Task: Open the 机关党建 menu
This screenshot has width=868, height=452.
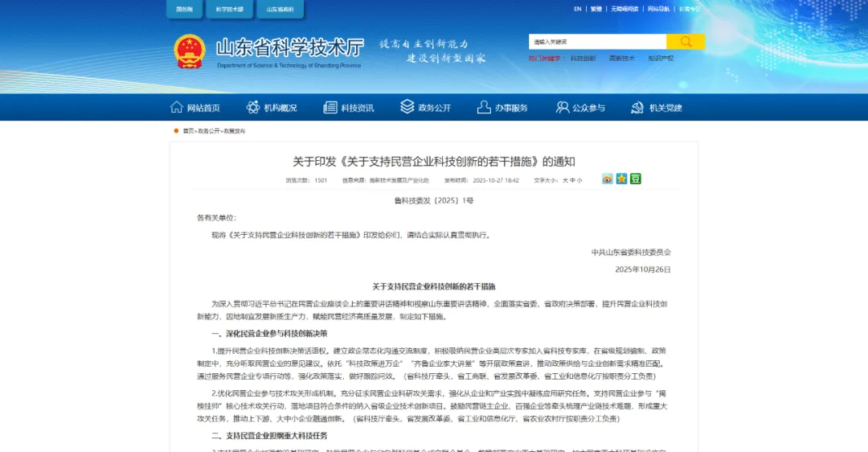Action: click(x=665, y=108)
